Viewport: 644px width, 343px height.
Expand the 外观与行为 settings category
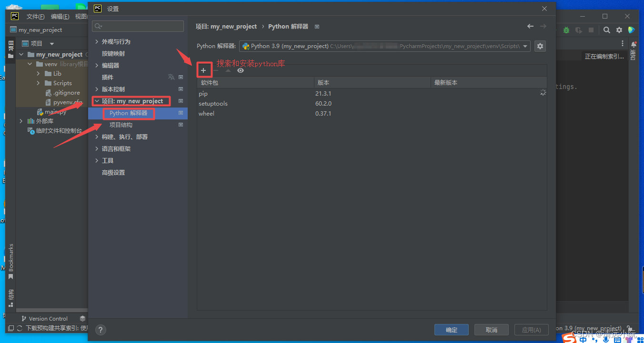coord(97,42)
